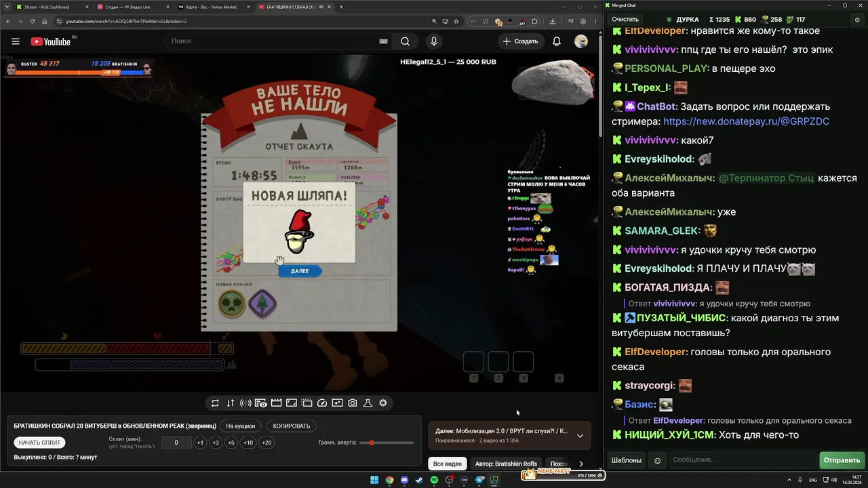Open the YouTube guide hamburger menu

coord(16,41)
